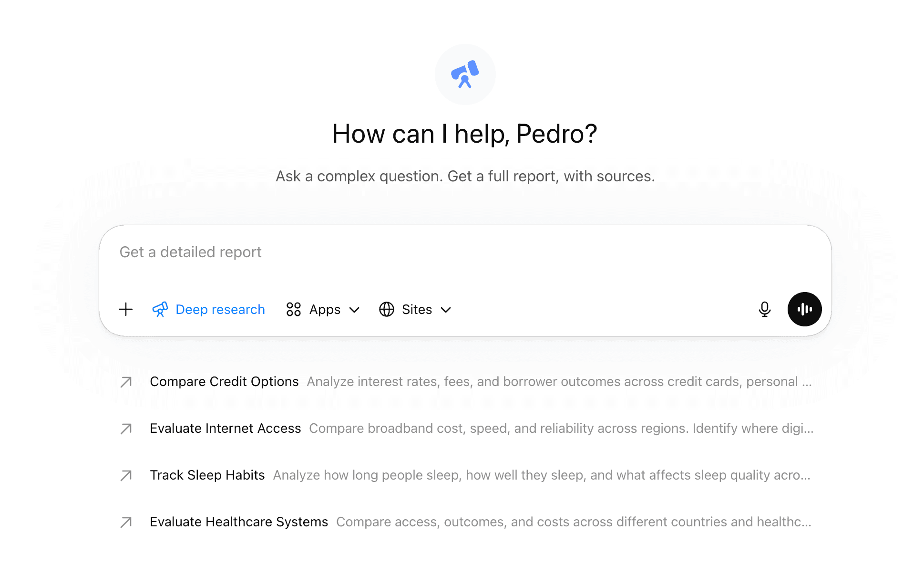The image size is (924, 565).
Task: Click the plus attachment icon
Action: tap(126, 309)
